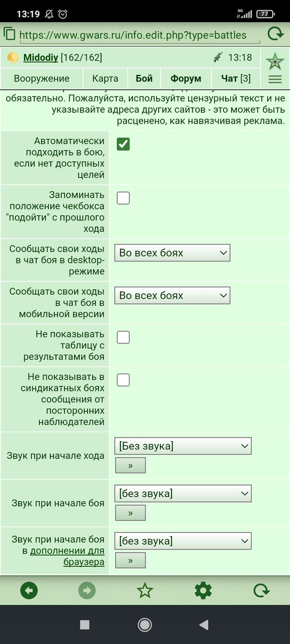The width and height of the screenshot is (290, 644).
Task: Enable remembering the "подойти" checkbox position
Action: tap(123, 198)
